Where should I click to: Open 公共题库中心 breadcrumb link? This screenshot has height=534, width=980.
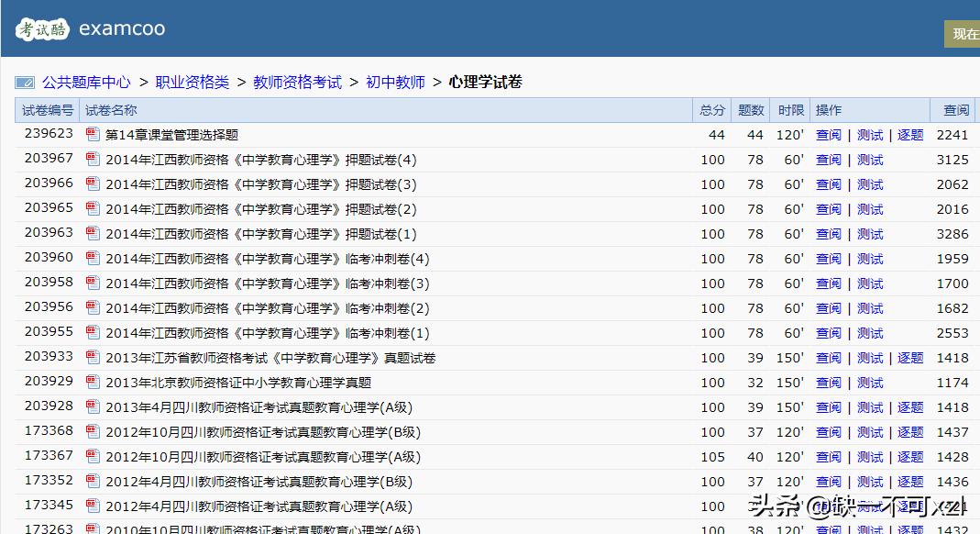[86, 83]
